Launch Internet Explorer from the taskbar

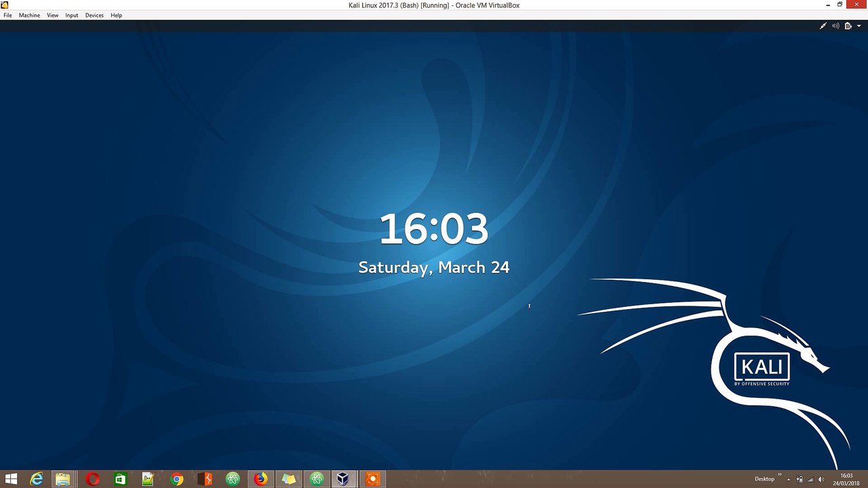point(36,479)
